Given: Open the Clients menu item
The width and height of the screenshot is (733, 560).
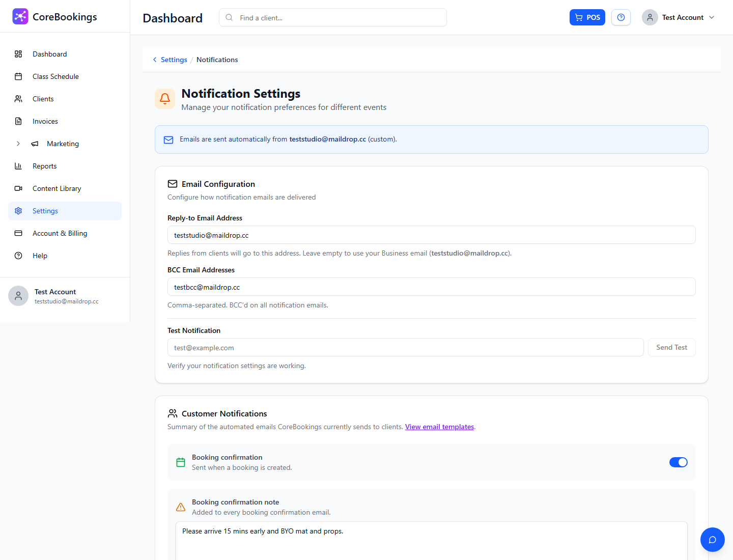Looking at the screenshot, I should click(x=65, y=99).
